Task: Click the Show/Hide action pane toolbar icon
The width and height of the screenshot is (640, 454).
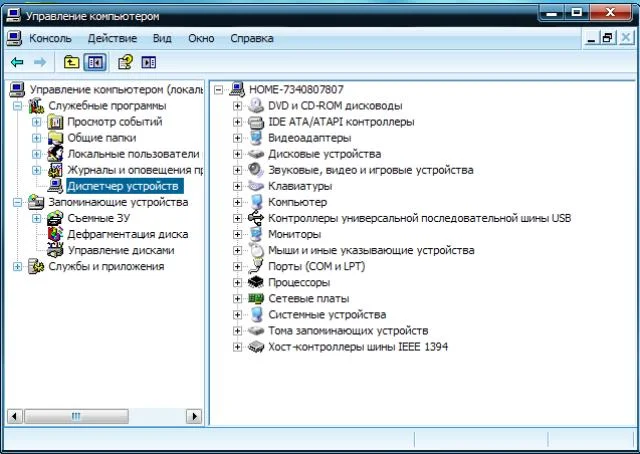Action: point(149,62)
